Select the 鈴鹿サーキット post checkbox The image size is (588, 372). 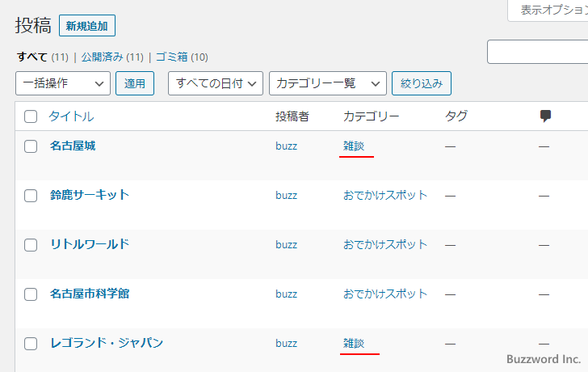click(x=31, y=196)
